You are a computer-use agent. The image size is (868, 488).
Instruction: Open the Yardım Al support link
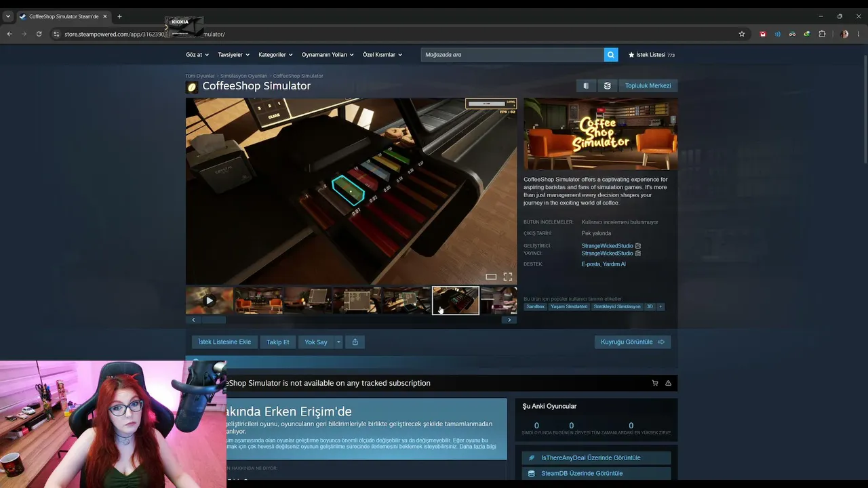[x=614, y=264]
